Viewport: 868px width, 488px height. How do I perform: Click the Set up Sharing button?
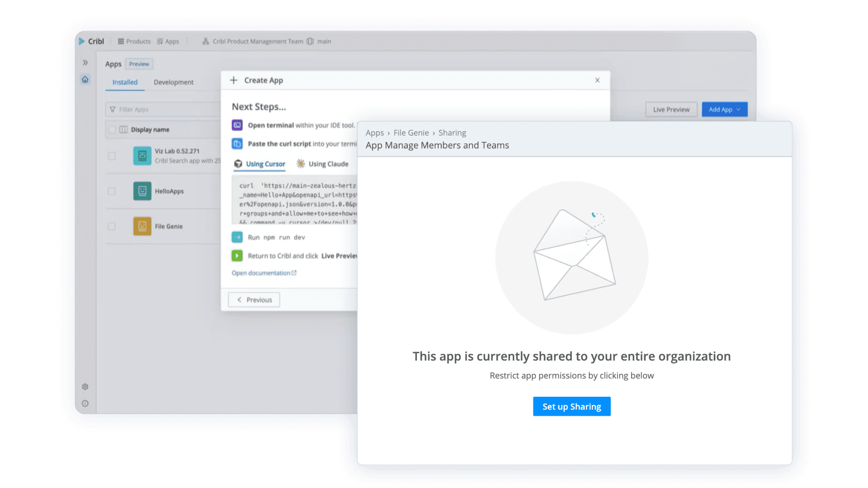(572, 407)
